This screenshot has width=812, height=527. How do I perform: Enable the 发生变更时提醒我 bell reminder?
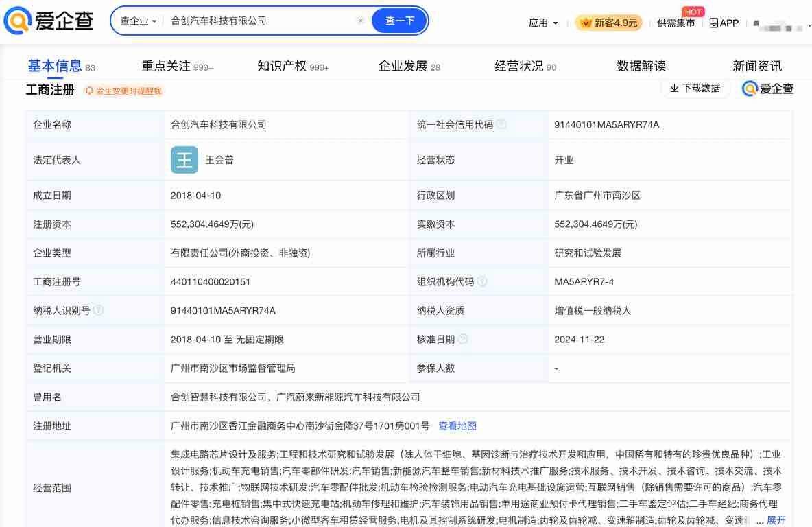124,91
